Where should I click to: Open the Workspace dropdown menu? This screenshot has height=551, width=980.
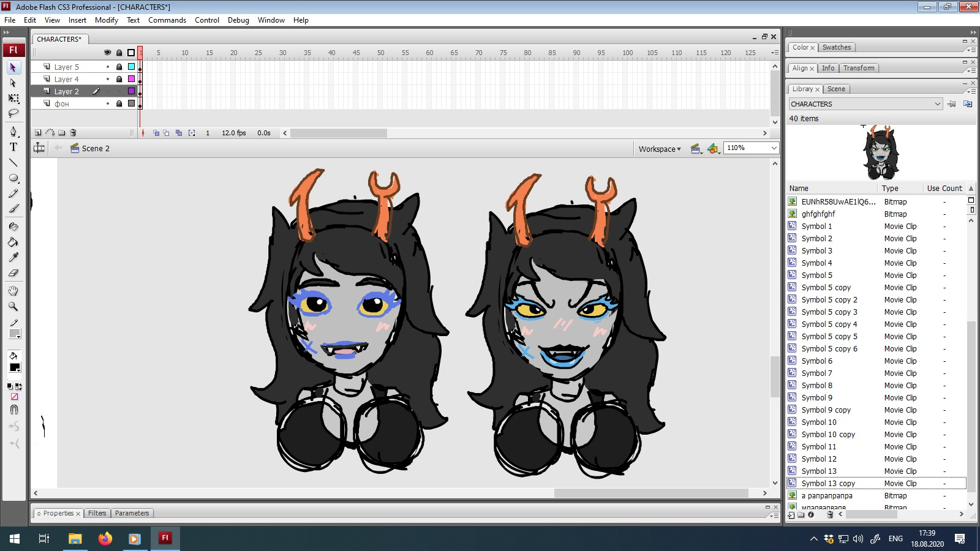click(x=660, y=149)
